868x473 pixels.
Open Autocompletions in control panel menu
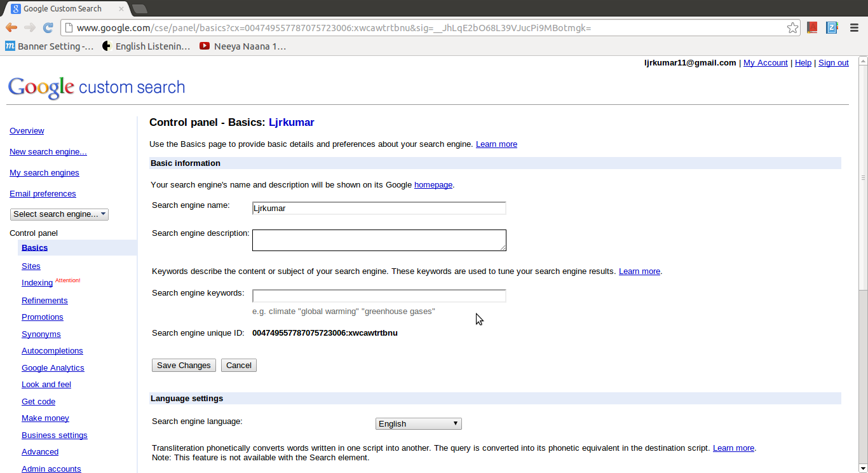[52, 351]
